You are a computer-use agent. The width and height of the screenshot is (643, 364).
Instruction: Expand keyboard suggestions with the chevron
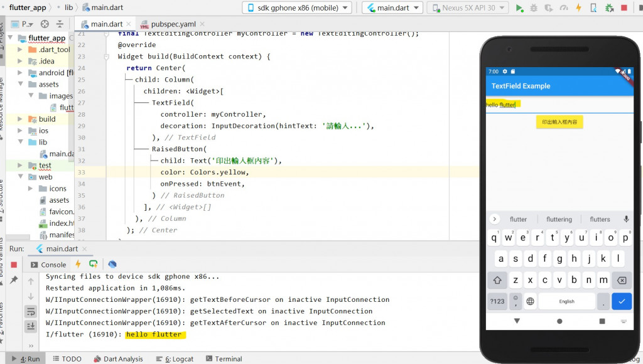click(x=495, y=219)
